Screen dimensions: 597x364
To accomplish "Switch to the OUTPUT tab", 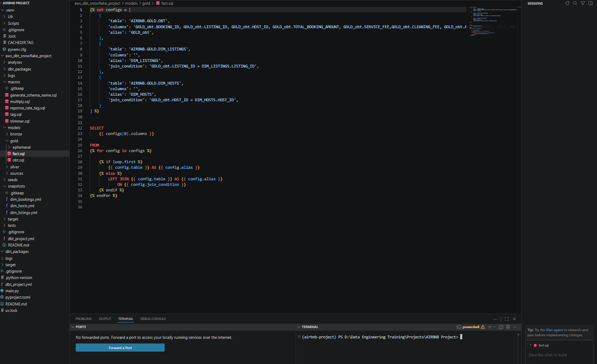I will point(105,319).
